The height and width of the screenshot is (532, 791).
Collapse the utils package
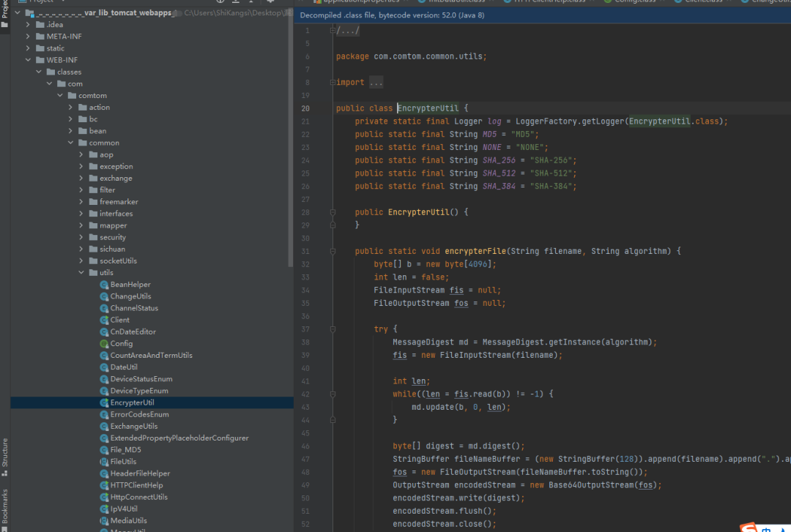[x=81, y=273]
